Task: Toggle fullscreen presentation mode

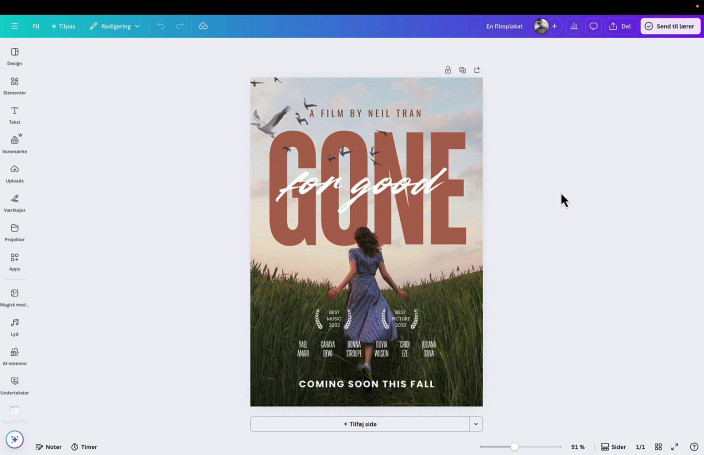Action: (x=674, y=447)
